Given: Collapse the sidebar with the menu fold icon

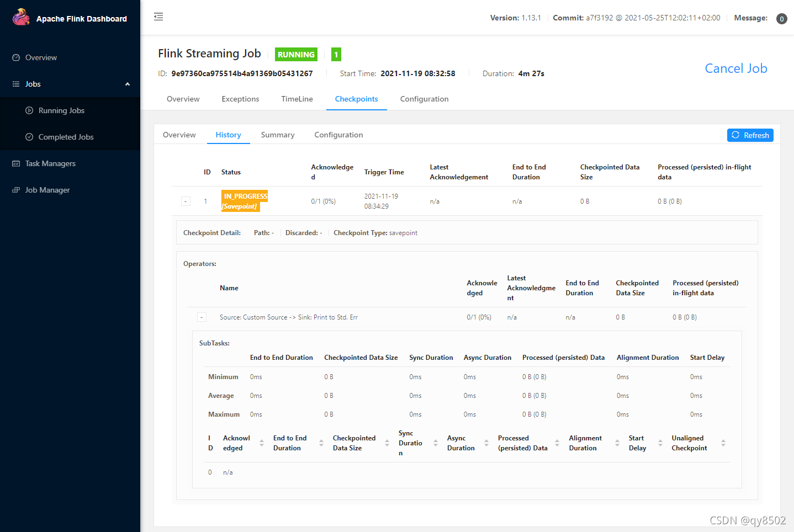Looking at the screenshot, I should point(158,17).
